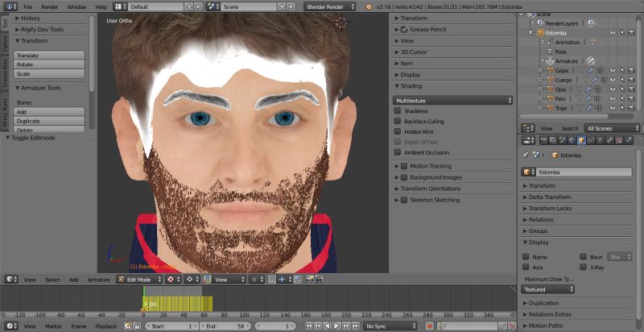Open the File menu
This screenshot has height=332, width=644.
click(27, 7)
